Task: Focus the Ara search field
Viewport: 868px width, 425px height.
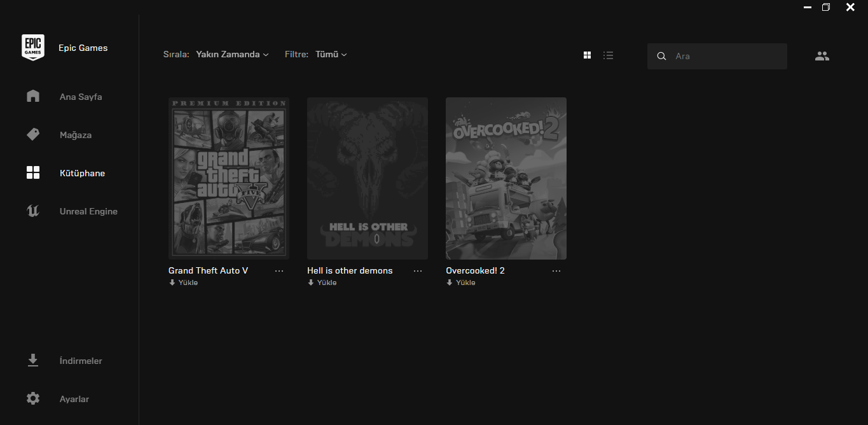Action: coord(717,56)
